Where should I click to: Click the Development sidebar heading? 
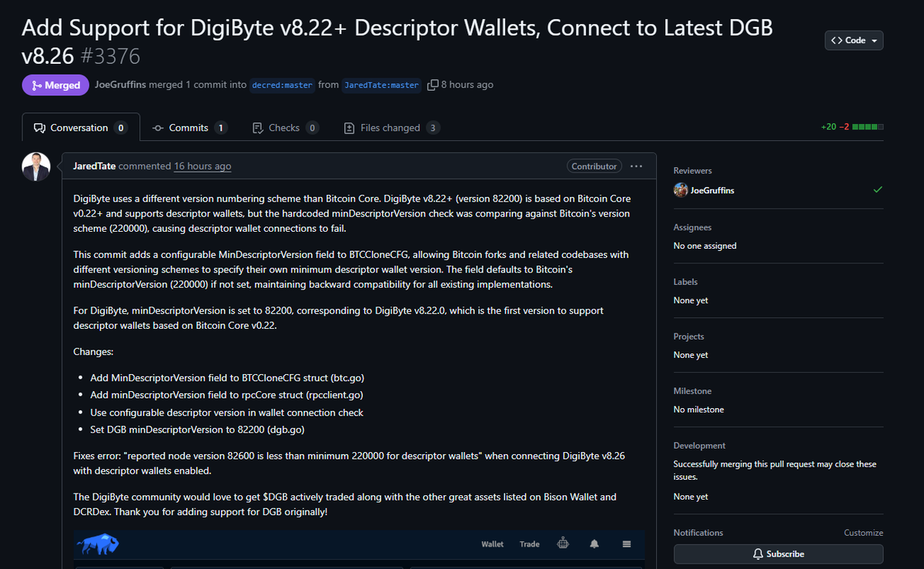coord(700,446)
